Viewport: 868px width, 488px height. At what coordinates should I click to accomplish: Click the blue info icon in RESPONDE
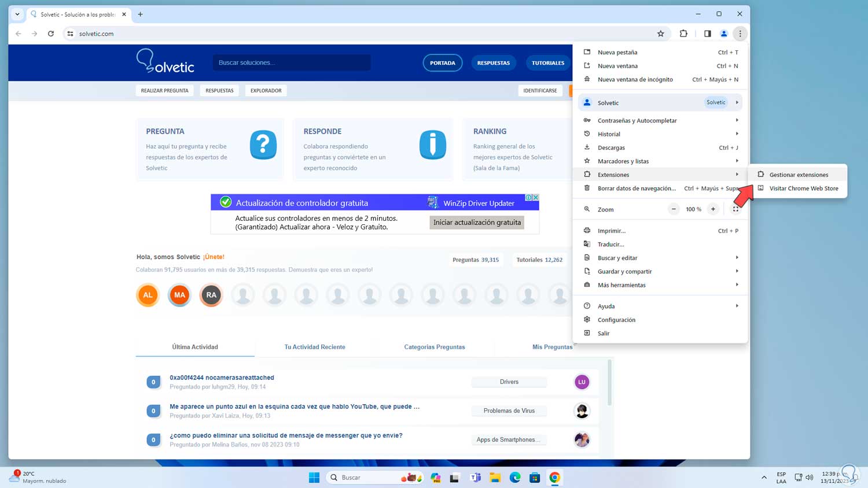433,145
